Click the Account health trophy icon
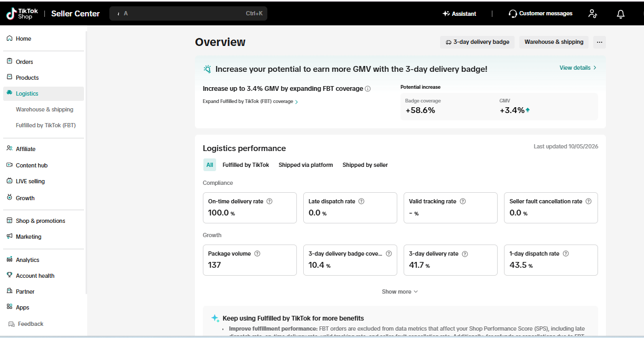Image resolution: width=644 pixels, height=338 pixels. [10, 276]
